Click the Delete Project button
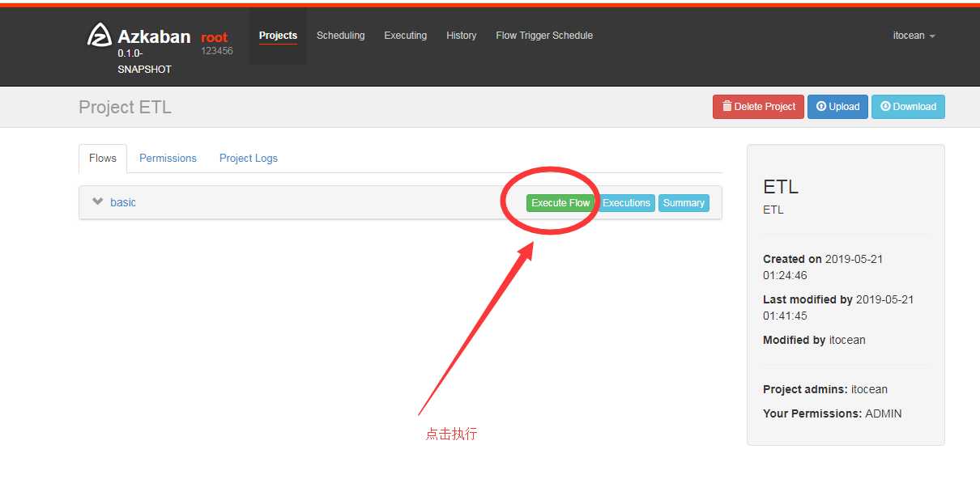 tap(758, 107)
